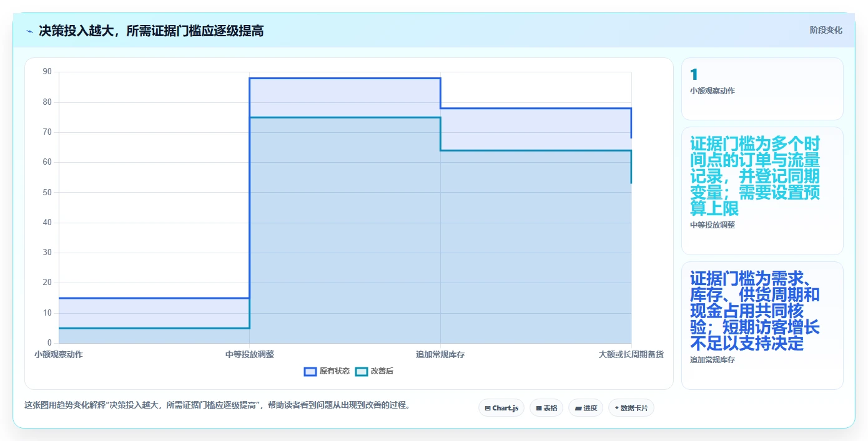The image size is (868, 441).
Task: Click the 大额或长周期备货 x-axis label
Action: pyautogui.click(x=631, y=354)
